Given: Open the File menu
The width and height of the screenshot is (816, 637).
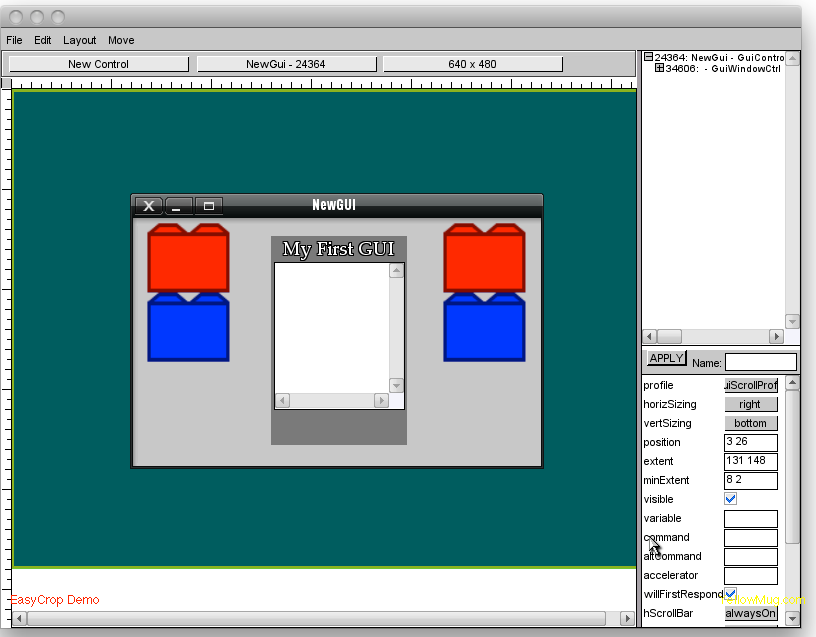Looking at the screenshot, I should 15,40.
